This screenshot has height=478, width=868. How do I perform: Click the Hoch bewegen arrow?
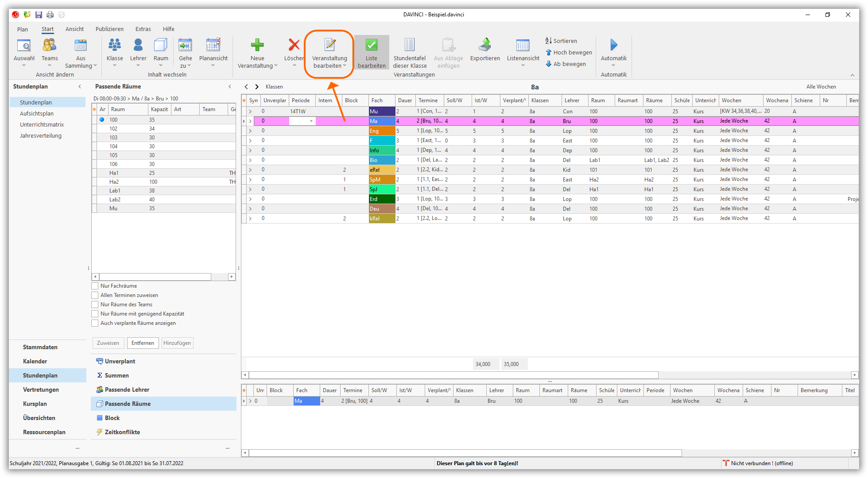(x=549, y=52)
